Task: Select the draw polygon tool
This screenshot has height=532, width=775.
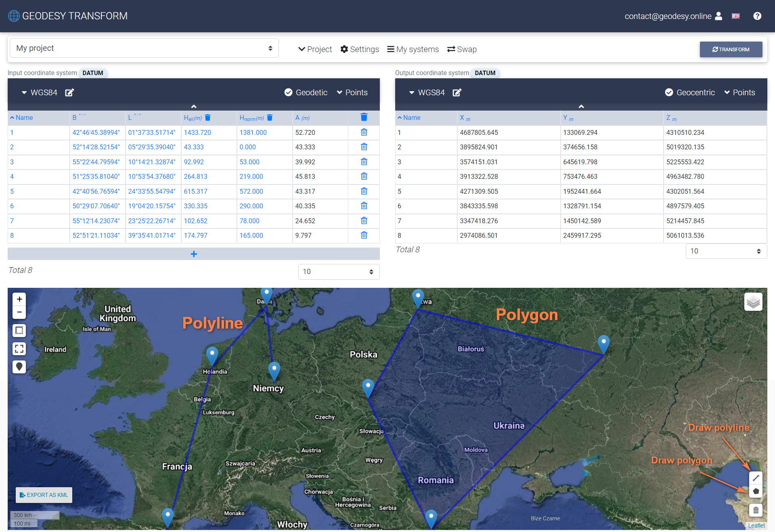Action: click(756, 491)
